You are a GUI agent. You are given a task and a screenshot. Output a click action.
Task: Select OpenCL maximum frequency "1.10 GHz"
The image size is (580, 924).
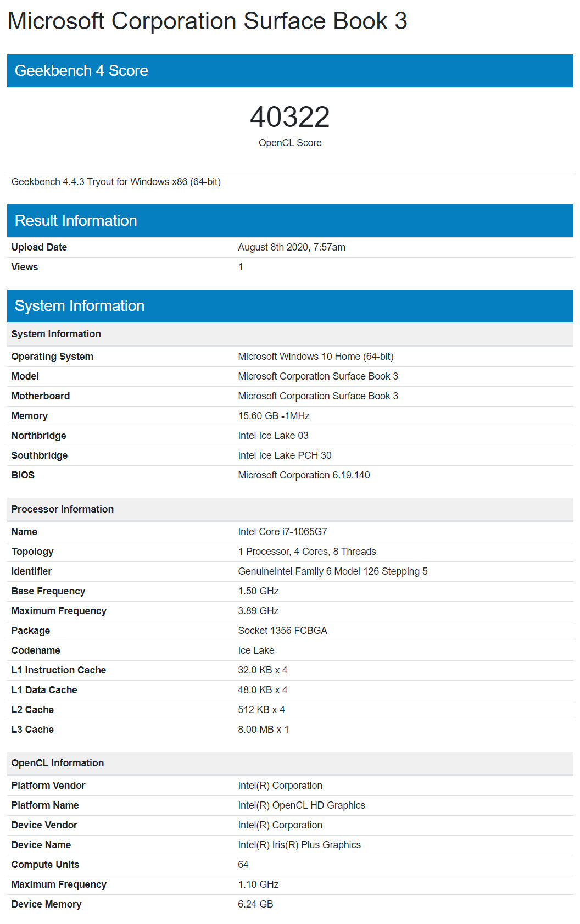(258, 884)
